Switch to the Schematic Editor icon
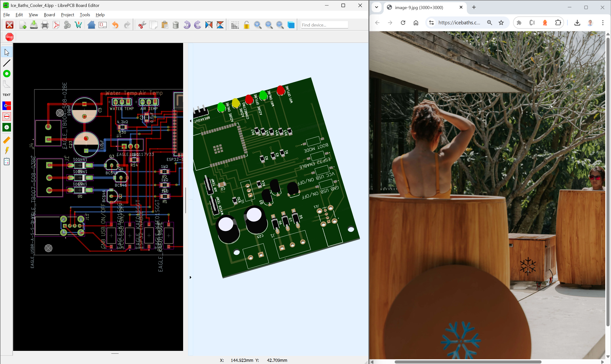Image resolution: width=611 pixels, height=364 pixels. tap(102, 25)
